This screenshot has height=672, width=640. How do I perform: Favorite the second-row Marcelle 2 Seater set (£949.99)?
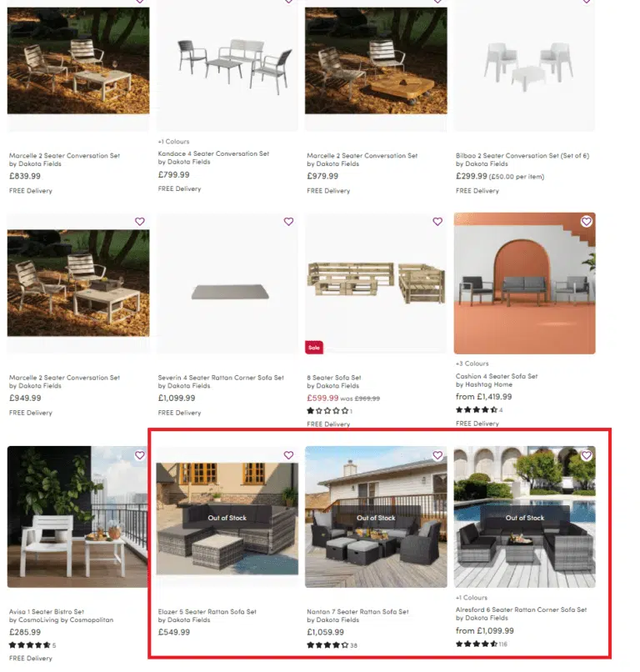click(x=140, y=222)
